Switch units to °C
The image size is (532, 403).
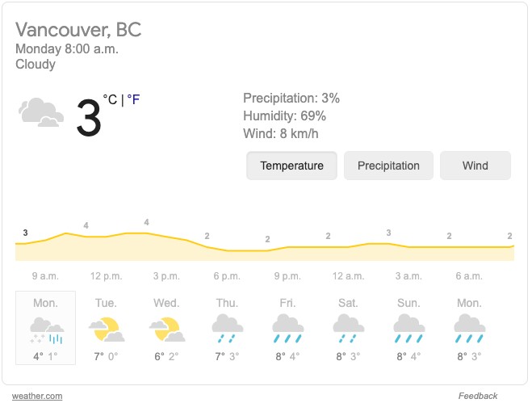coord(110,99)
